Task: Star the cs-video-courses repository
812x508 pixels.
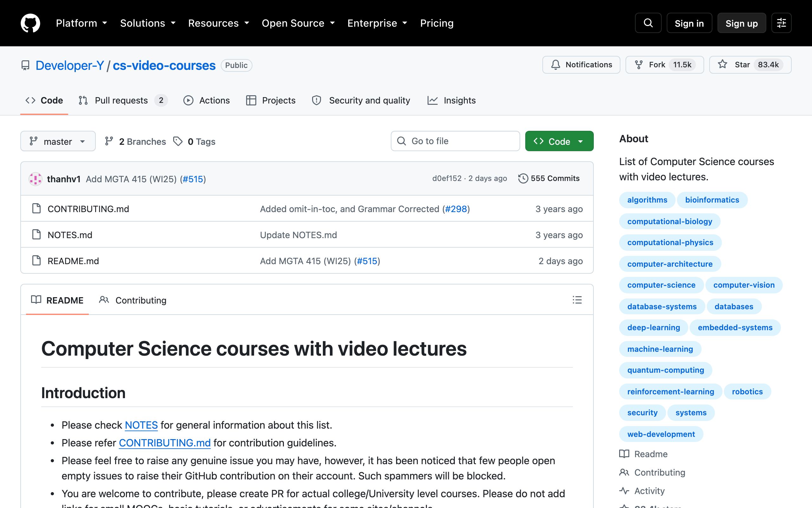Action: 750,64
